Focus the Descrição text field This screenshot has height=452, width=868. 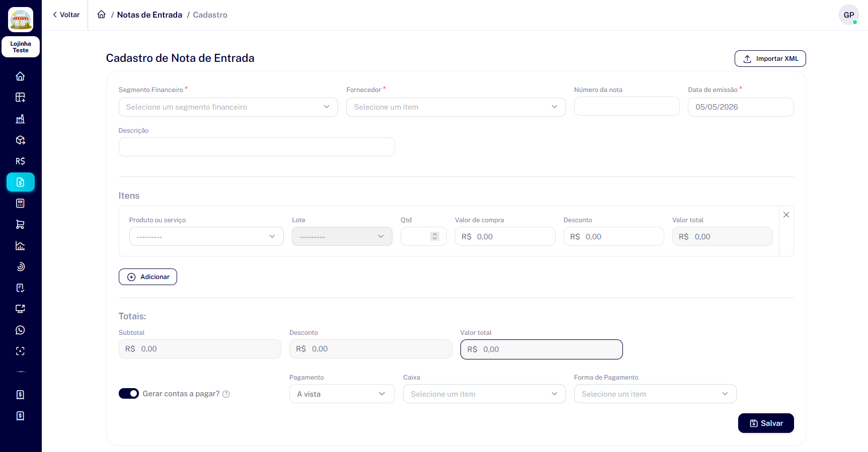(x=257, y=147)
